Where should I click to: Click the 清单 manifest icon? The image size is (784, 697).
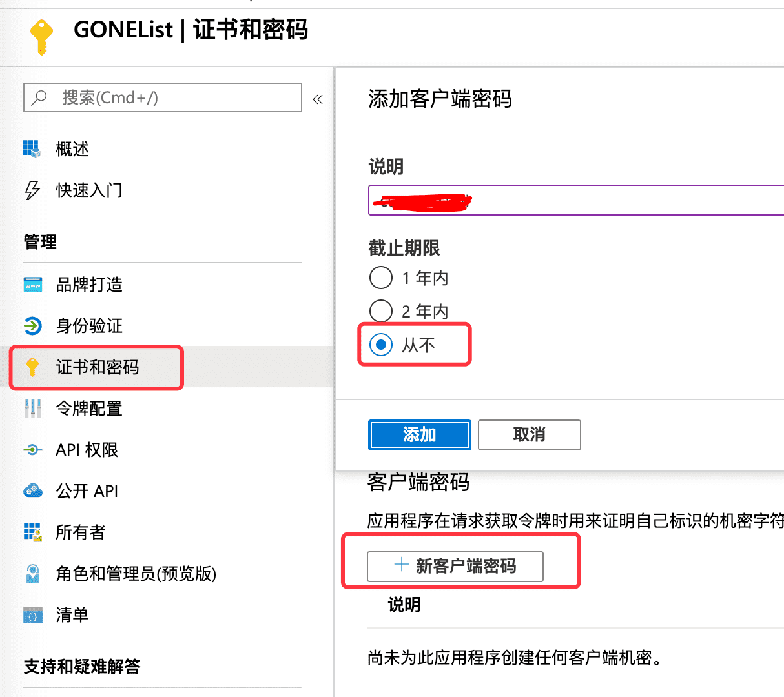pyautogui.click(x=33, y=615)
